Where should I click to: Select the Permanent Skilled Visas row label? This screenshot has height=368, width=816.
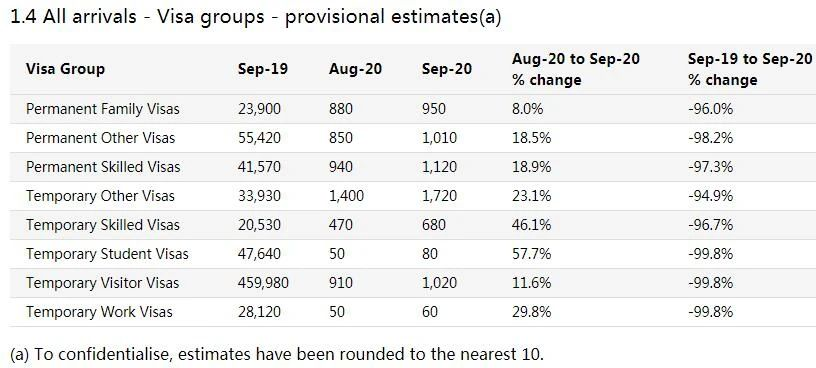(103, 167)
